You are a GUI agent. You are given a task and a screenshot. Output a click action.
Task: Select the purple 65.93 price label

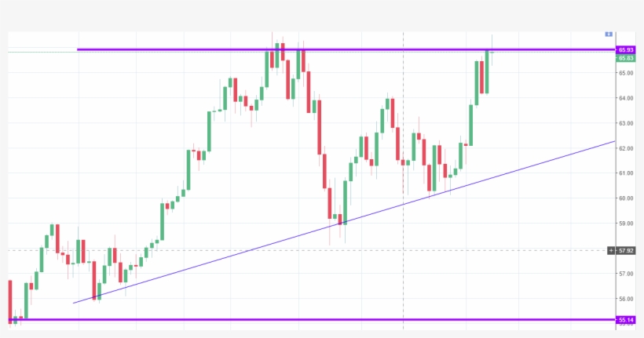[626, 50]
